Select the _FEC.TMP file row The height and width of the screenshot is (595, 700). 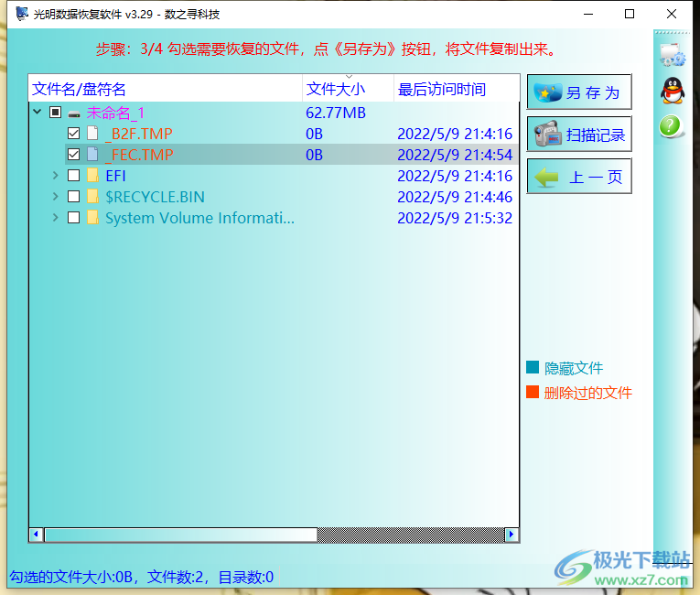click(x=292, y=155)
